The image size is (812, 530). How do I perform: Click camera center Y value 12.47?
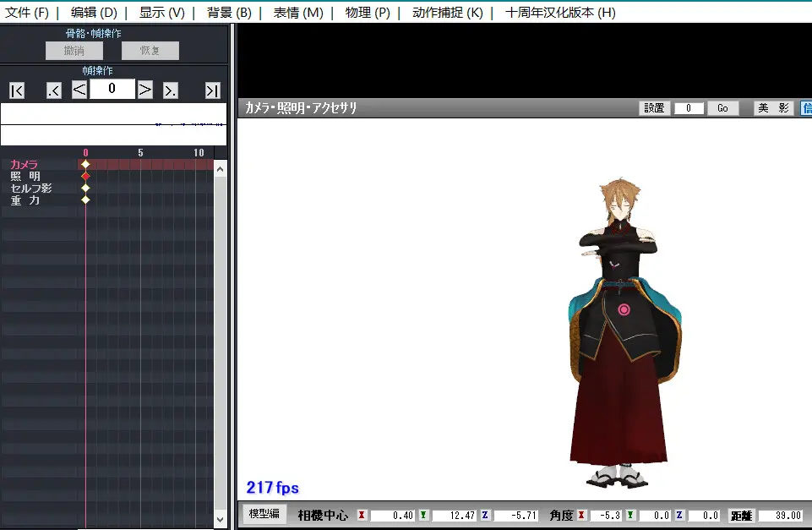click(x=454, y=516)
